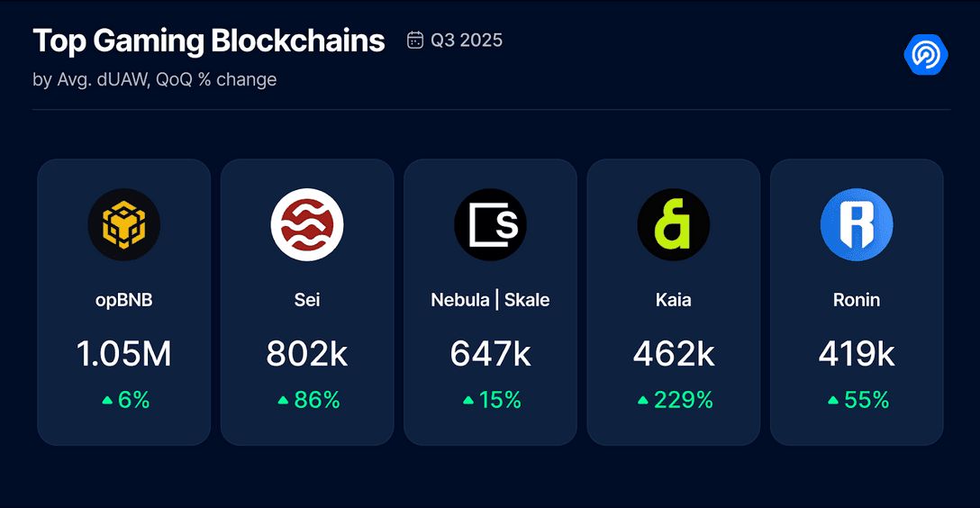Click the green arrow next to 6%

pos(108,401)
